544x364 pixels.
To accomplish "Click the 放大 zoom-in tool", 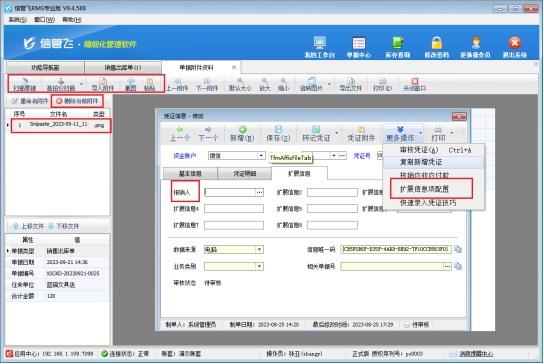I will pos(265,84).
